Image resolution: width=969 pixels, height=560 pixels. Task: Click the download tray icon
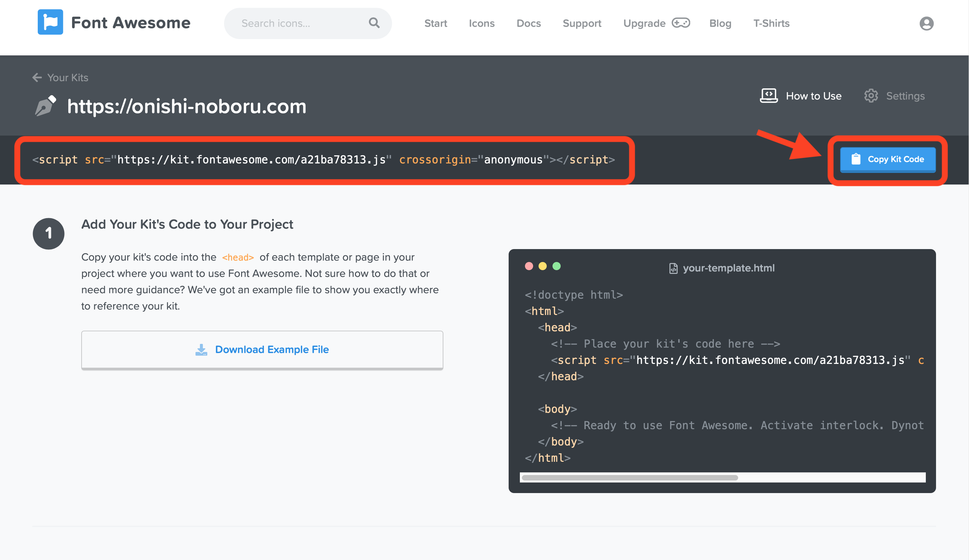(x=201, y=350)
